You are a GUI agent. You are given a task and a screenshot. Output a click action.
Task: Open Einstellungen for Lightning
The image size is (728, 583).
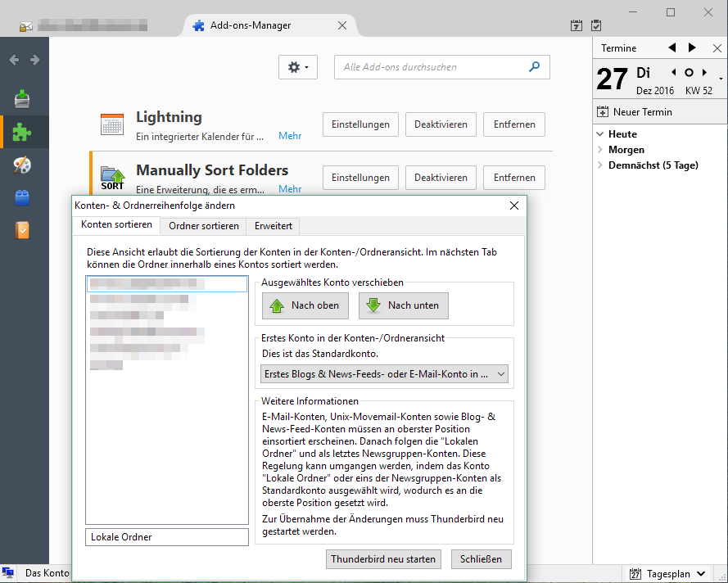click(x=361, y=124)
